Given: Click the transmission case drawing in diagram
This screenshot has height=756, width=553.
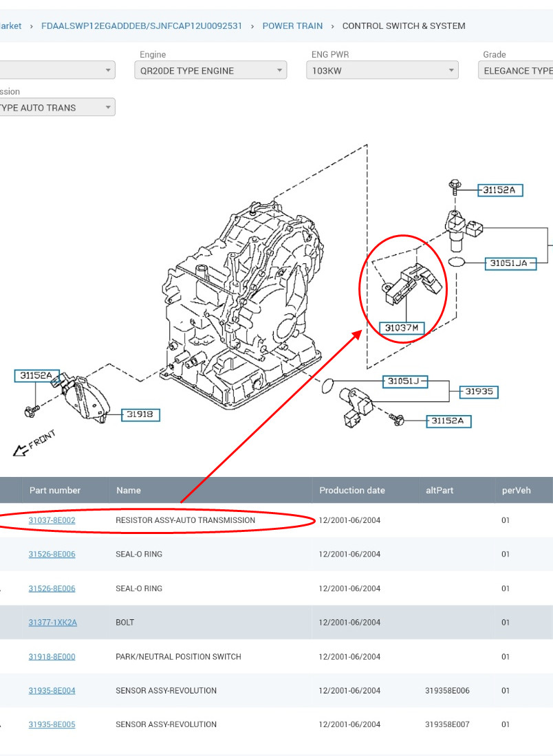Looking at the screenshot, I should [241, 304].
